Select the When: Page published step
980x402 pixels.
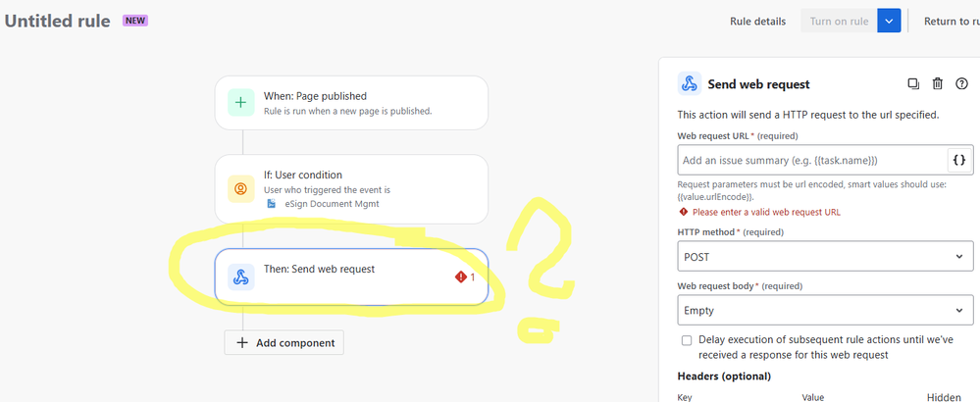click(351, 103)
